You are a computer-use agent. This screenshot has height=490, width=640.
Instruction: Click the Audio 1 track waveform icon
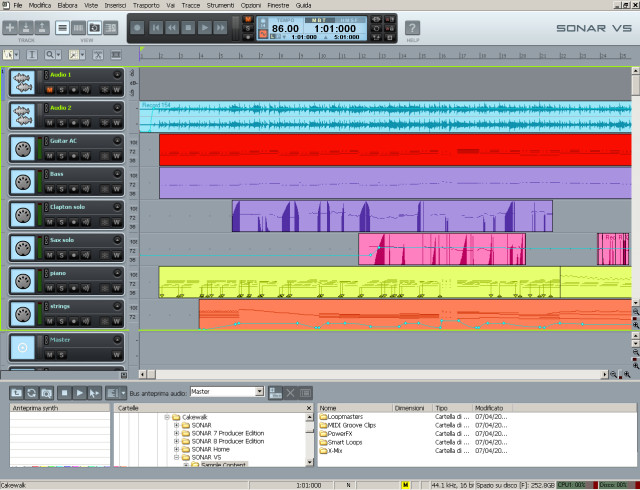22,82
